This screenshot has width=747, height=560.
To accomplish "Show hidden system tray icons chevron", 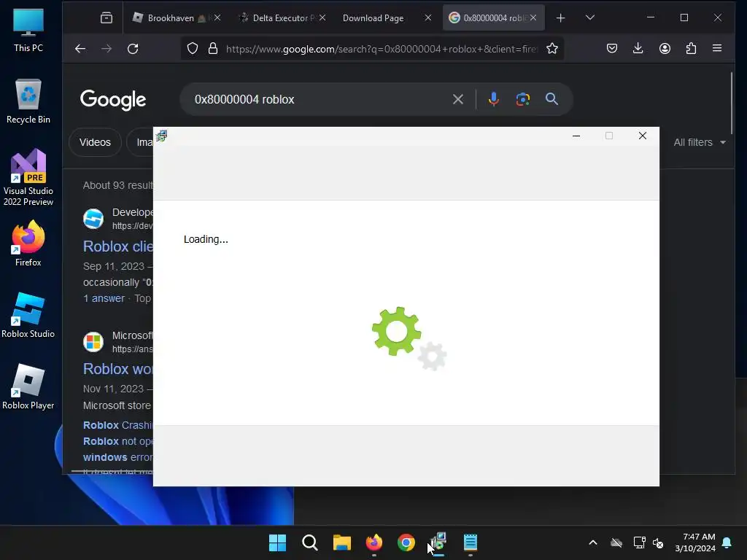I will coord(593,542).
